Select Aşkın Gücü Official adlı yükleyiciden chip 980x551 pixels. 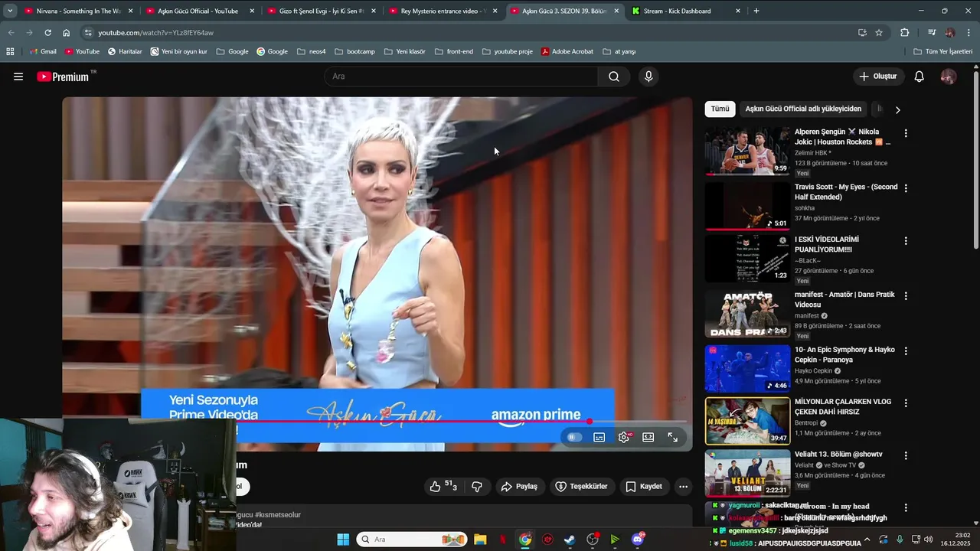click(x=803, y=109)
